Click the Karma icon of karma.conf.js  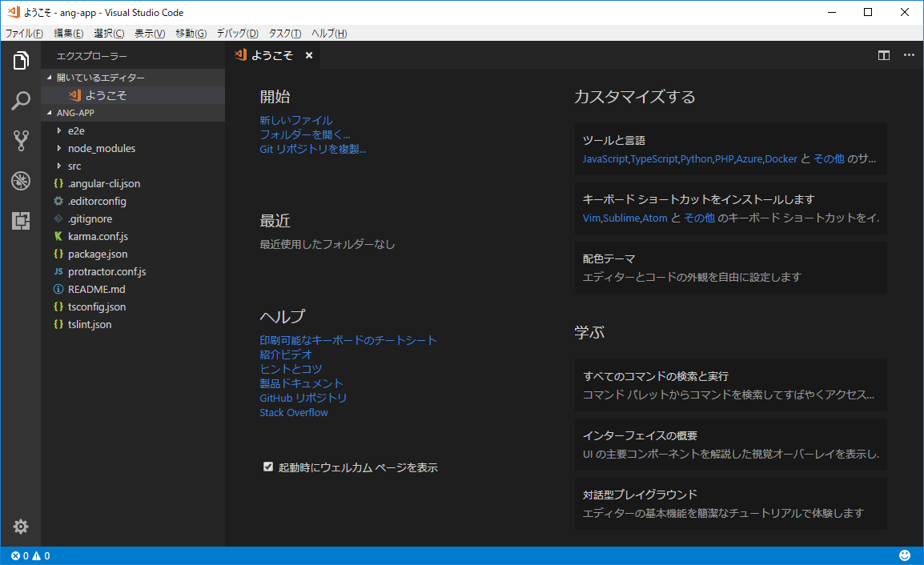(58, 236)
